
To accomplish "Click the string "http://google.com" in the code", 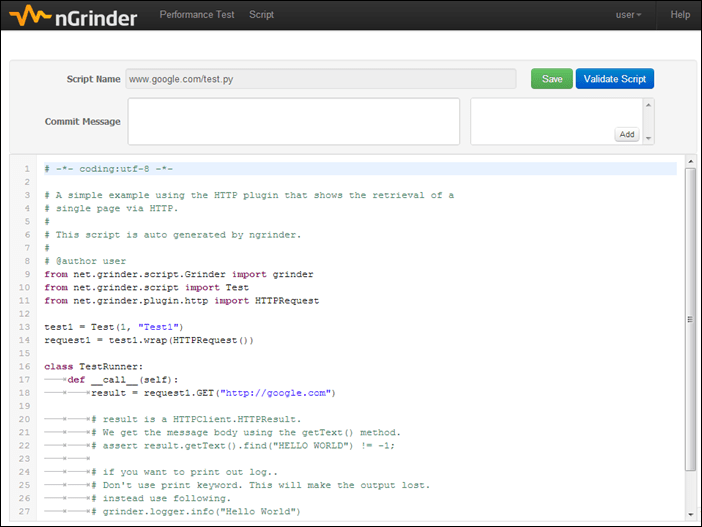I will pyautogui.click(x=275, y=393).
